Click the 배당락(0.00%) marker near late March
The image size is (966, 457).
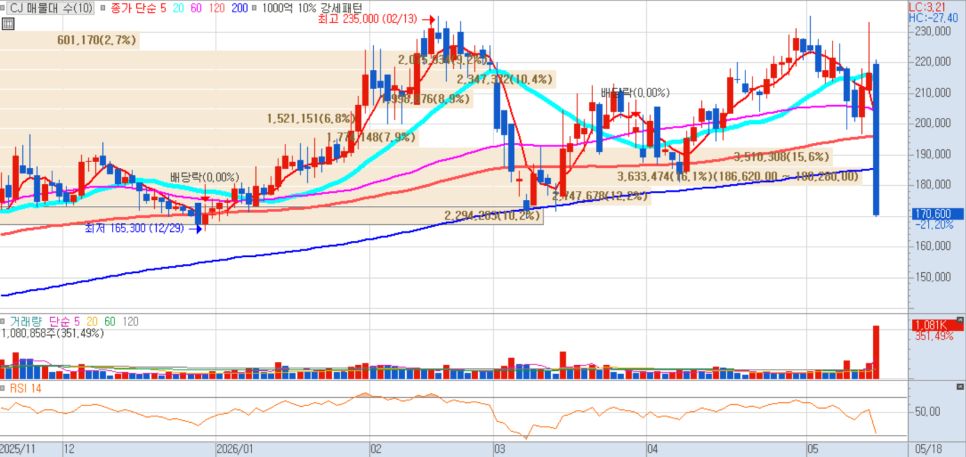(636, 93)
